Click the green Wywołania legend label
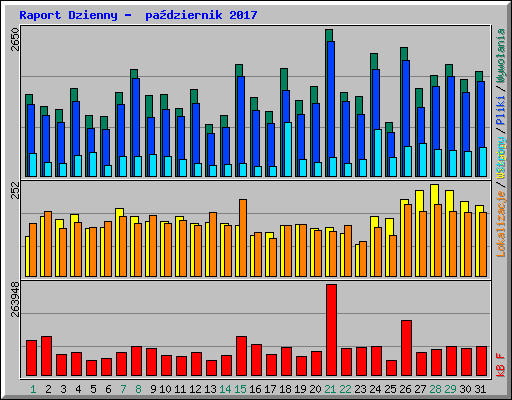512x400 pixels. [501, 56]
